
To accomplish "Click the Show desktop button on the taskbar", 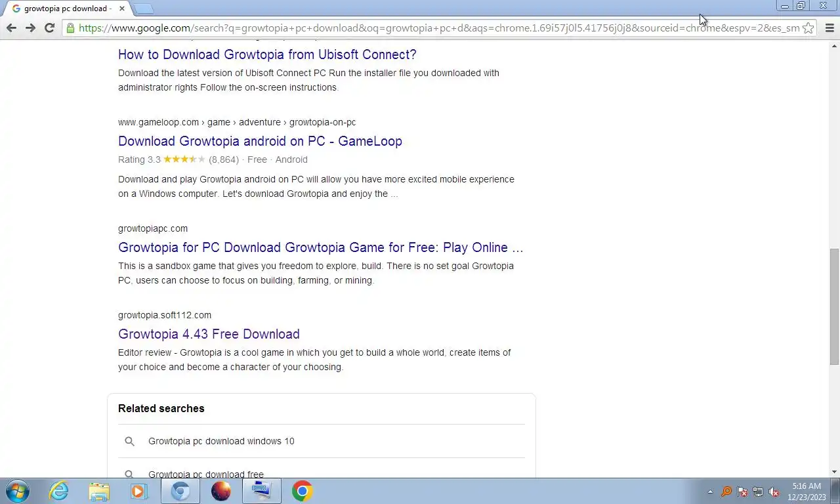I will point(835,492).
